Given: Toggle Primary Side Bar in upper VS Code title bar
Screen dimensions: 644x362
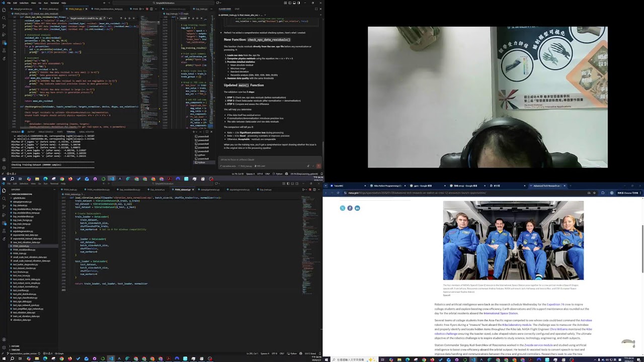Looking at the screenshot, I should coord(290,3).
